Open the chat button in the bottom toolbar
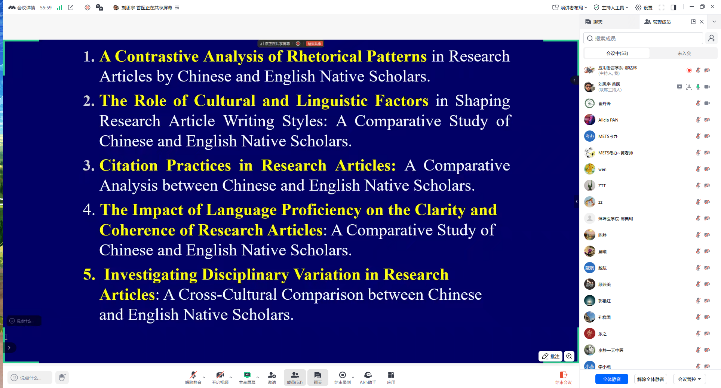Viewport: 721px width, 388px height. coord(317,377)
